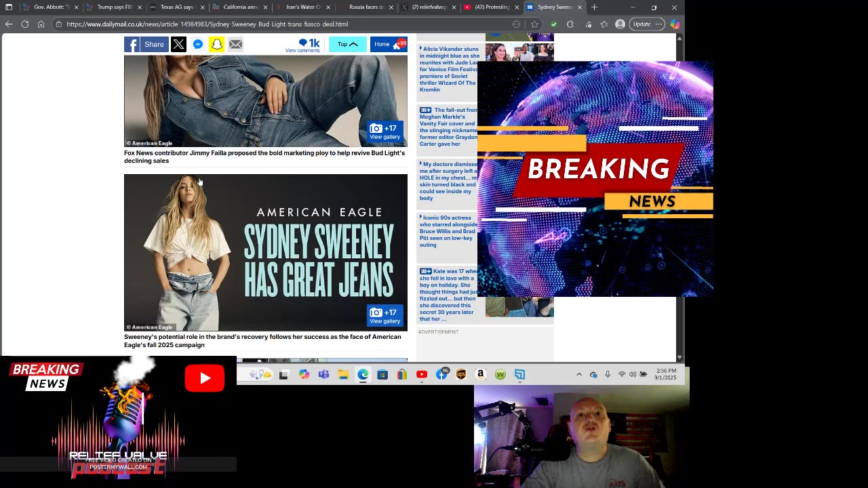Read 'Kate was 17' story

pos(449,295)
